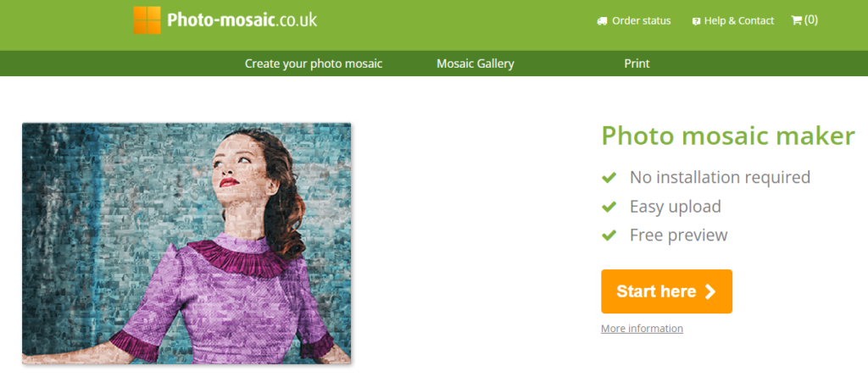Click the checkmark beside No installation required
The height and width of the screenshot is (377, 868).
coord(609,178)
